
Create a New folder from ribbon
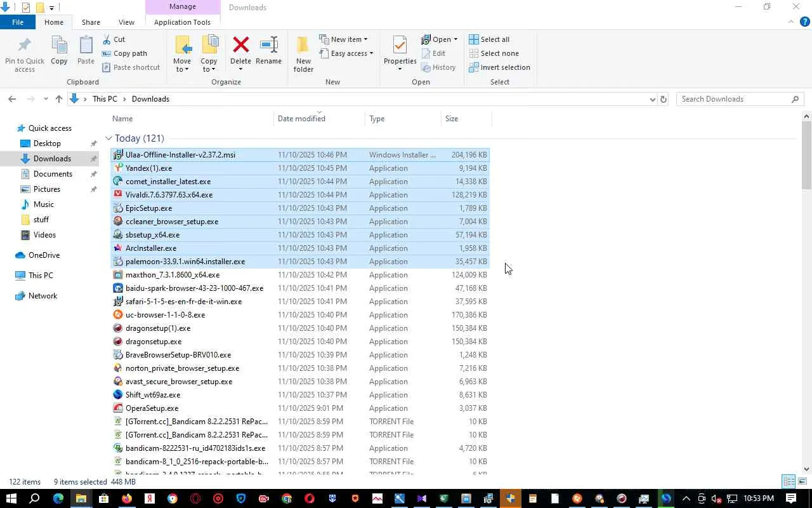tap(303, 53)
